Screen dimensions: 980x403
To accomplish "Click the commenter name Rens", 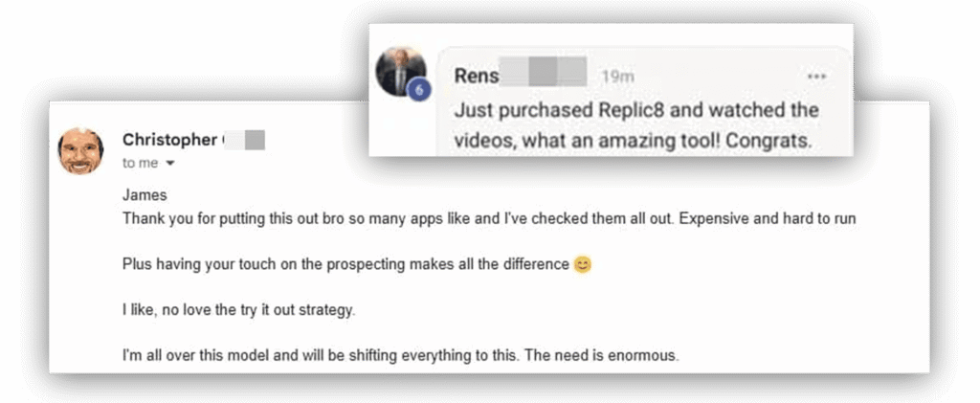I will coord(477,77).
